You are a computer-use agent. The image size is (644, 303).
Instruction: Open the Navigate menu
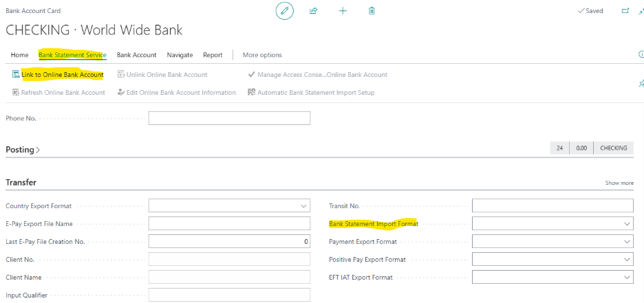pyautogui.click(x=180, y=55)
